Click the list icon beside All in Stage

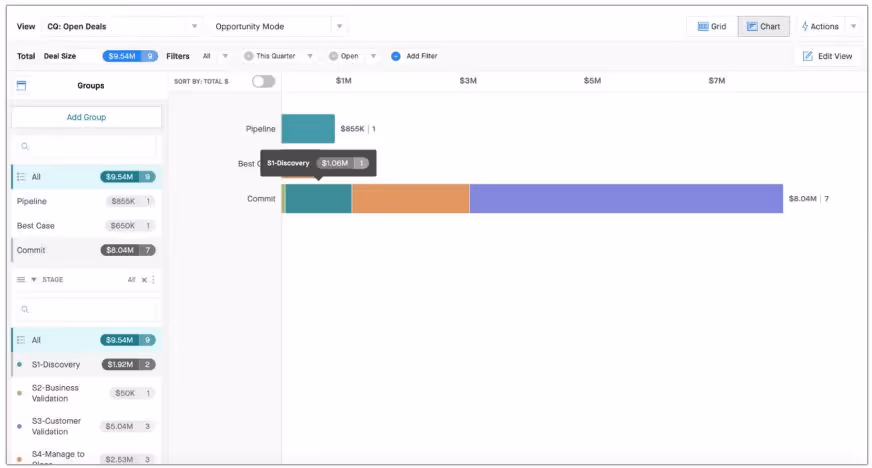21,340
